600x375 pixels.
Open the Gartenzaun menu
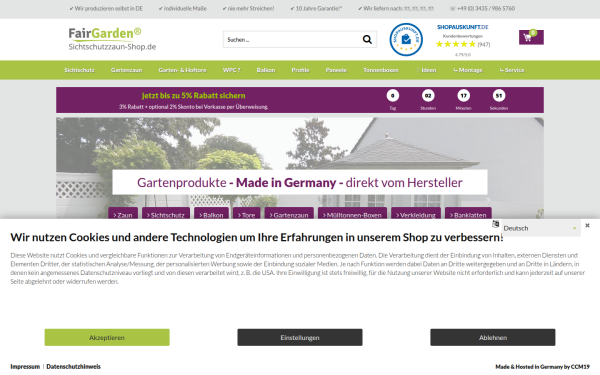pos(126,70)
